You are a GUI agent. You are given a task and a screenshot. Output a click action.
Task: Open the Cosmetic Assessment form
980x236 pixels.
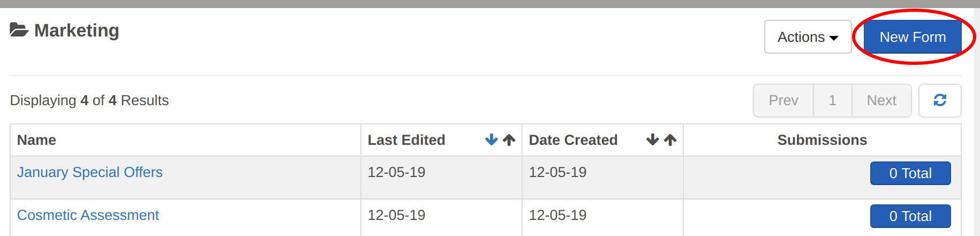pyautogui.click(x=88, y=215)
